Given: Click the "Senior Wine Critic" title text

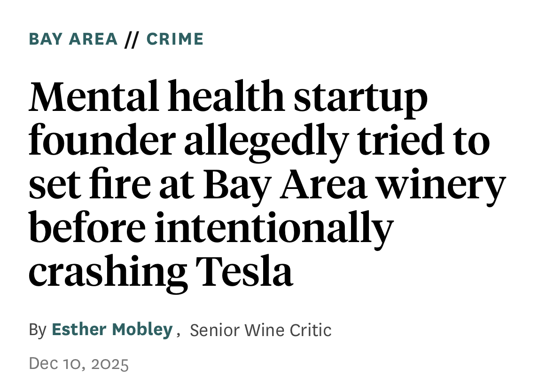Looking at the screenshot, I should click(261, 330).
